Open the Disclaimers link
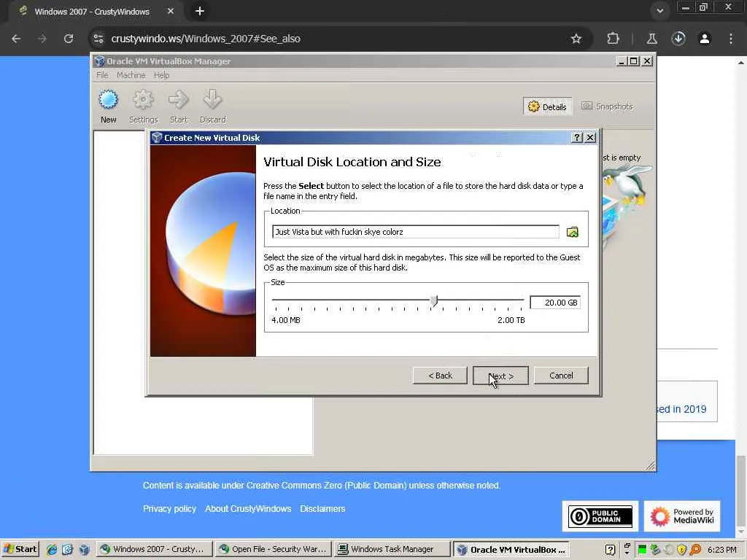The image size is (747, 560). point(322,508)
